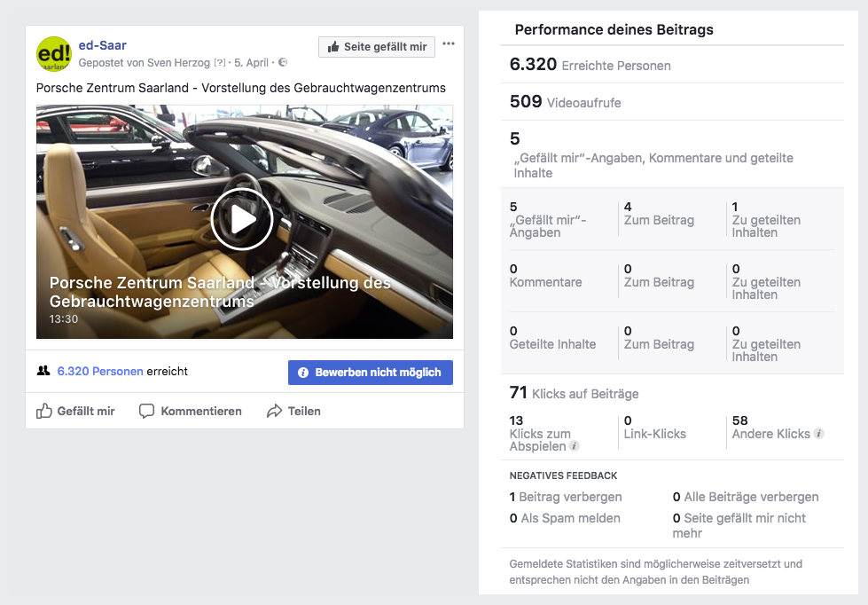The width and height of the screenshot is (868, 605).
Task: Click the video title overlay text
Action: pyautogui.click(x=220, y=292)
